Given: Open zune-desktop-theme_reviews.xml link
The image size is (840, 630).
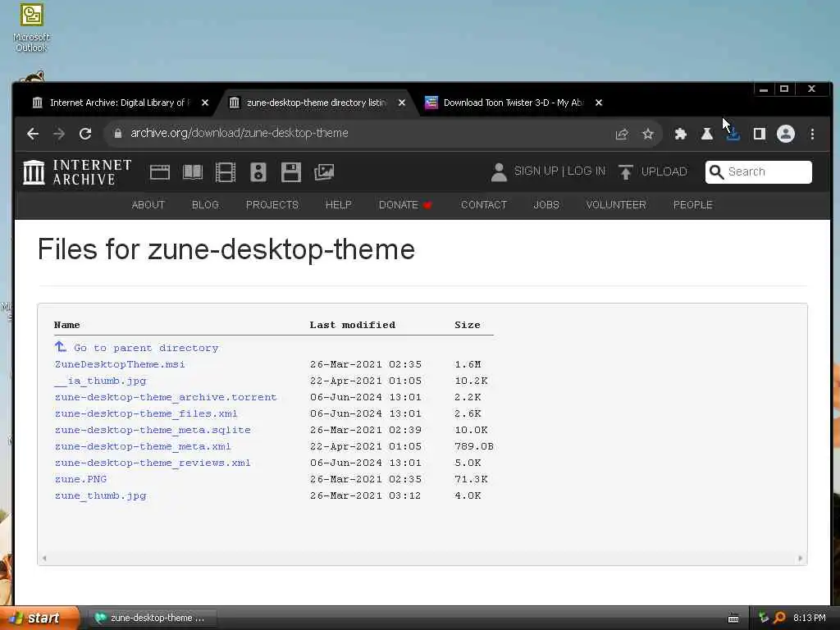Looking at the screenshot, I should pos(152,463).
